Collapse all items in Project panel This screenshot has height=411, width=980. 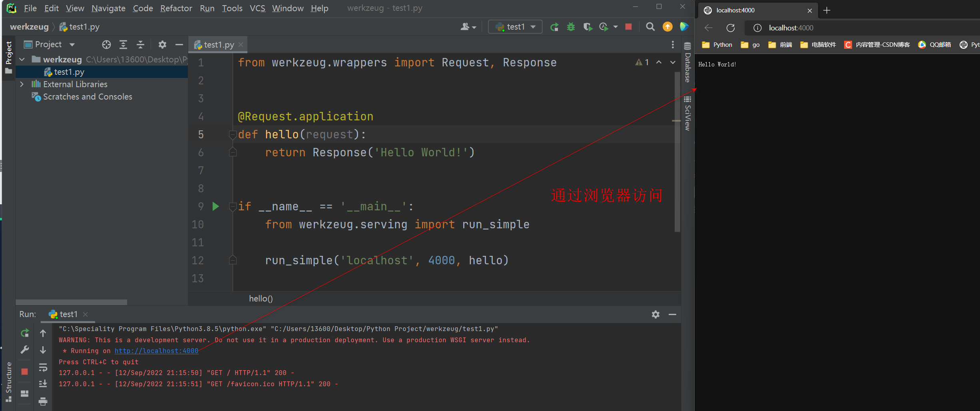click(x=140, y=45)
